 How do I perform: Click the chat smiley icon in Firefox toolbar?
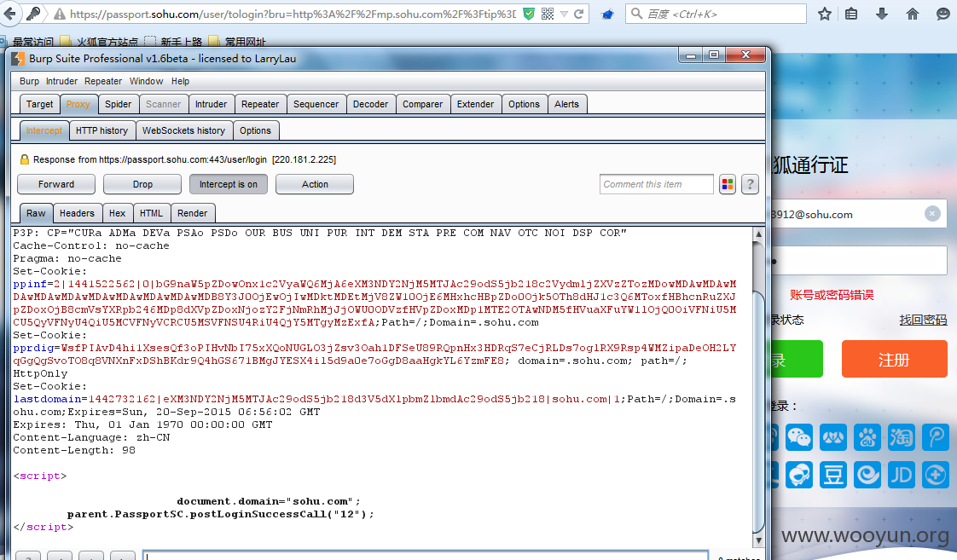[x=943, y=14]
